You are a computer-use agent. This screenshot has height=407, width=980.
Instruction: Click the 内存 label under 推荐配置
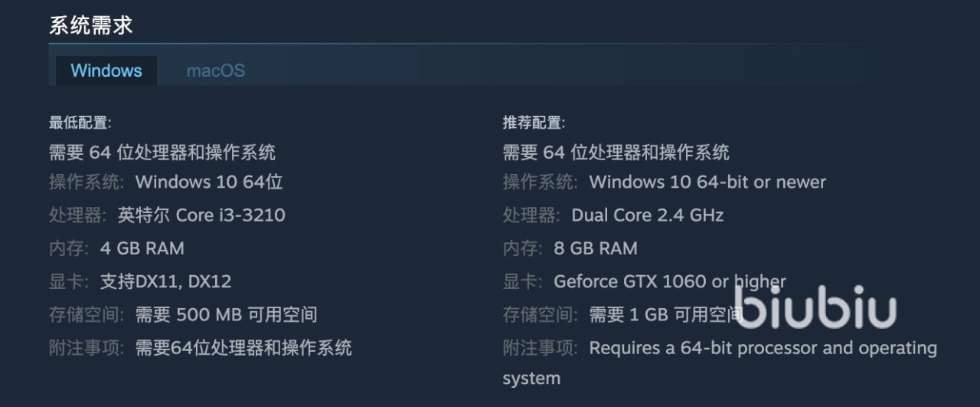(x=522, y=248)
